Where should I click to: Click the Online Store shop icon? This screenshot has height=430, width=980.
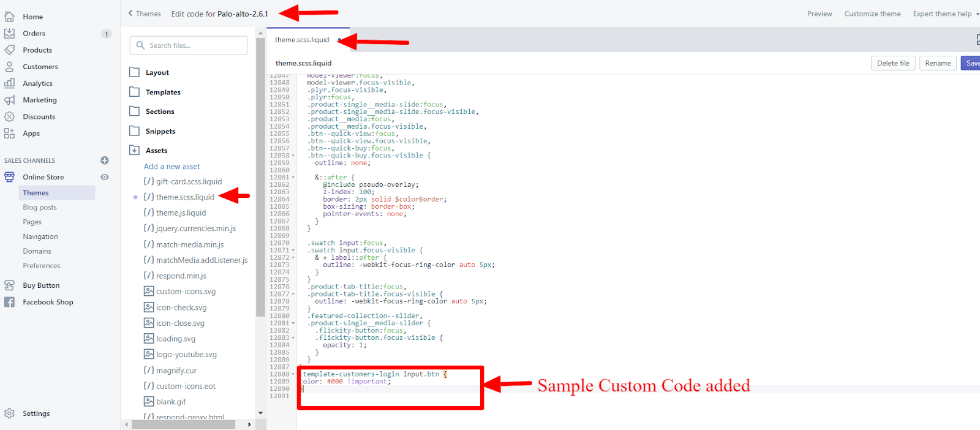9,177
